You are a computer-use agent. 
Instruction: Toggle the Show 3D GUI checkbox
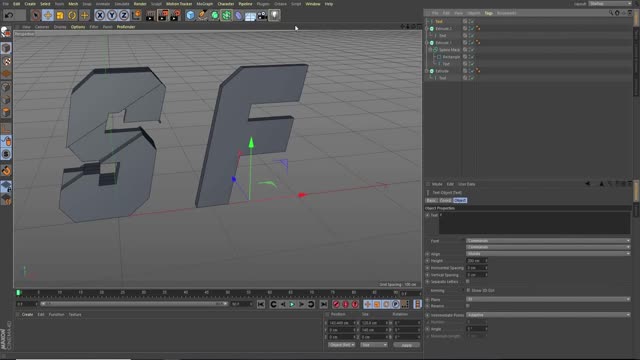(468, 290)
